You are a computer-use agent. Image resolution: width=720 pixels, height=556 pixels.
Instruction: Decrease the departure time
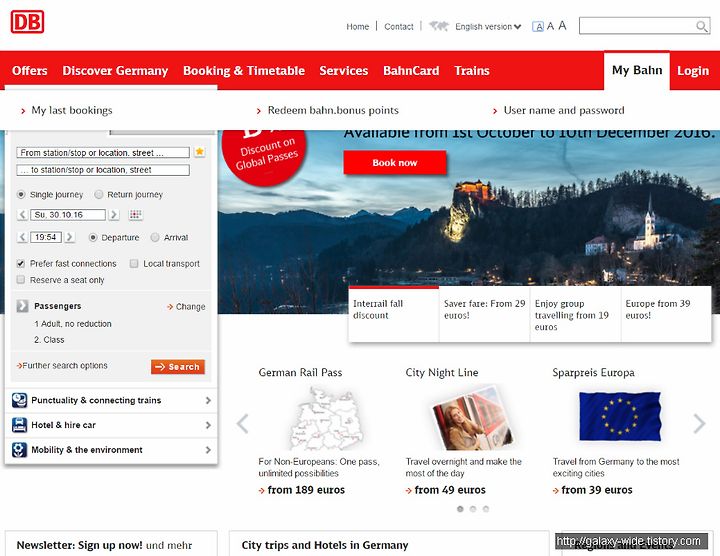(x=22, y=237)
